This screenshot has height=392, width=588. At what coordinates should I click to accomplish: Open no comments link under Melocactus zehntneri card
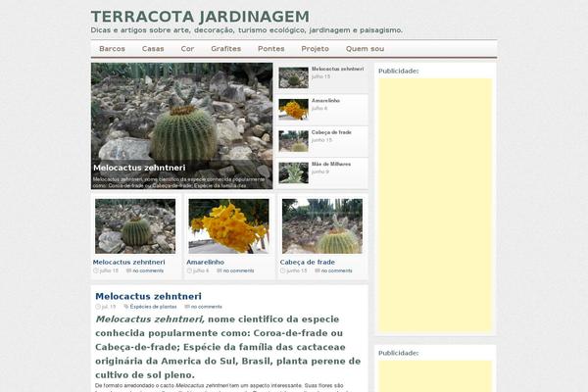point(148,270)
